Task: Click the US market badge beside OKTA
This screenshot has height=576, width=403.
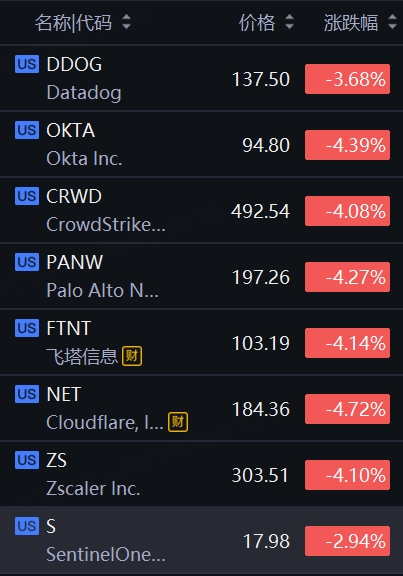Action: click(x=27, y=130)
